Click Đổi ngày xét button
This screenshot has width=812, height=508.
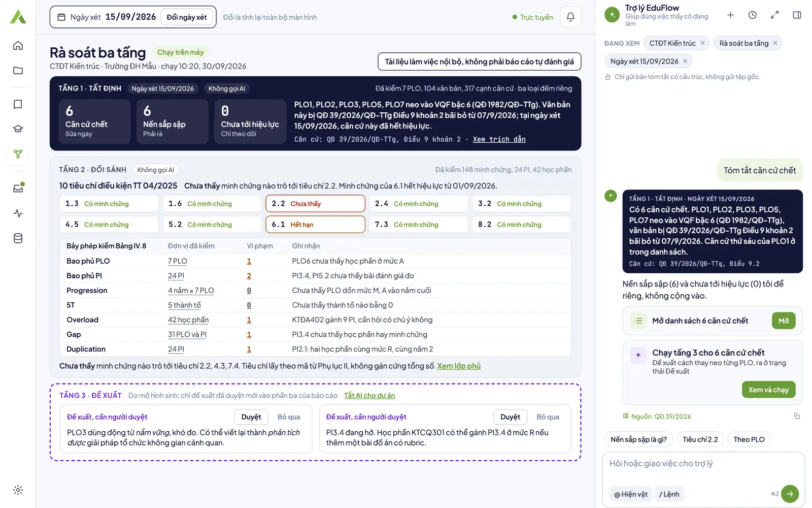click(x=187, y=17)
